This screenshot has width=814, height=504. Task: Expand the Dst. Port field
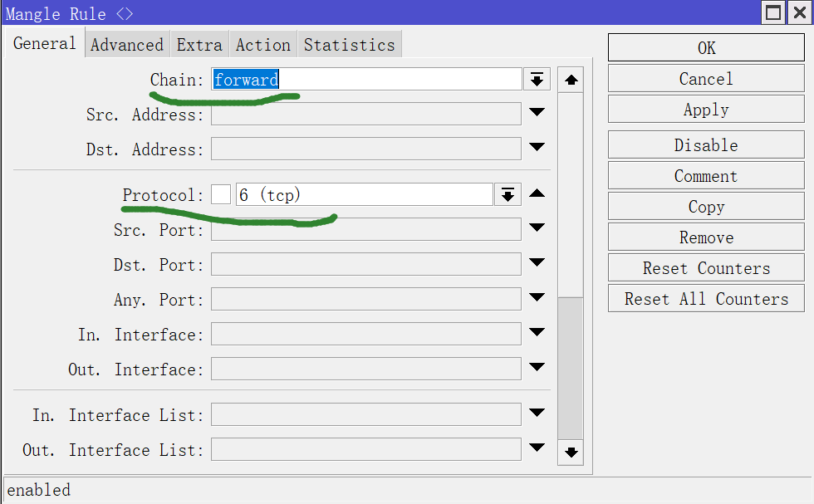click(x=537, y=264)
